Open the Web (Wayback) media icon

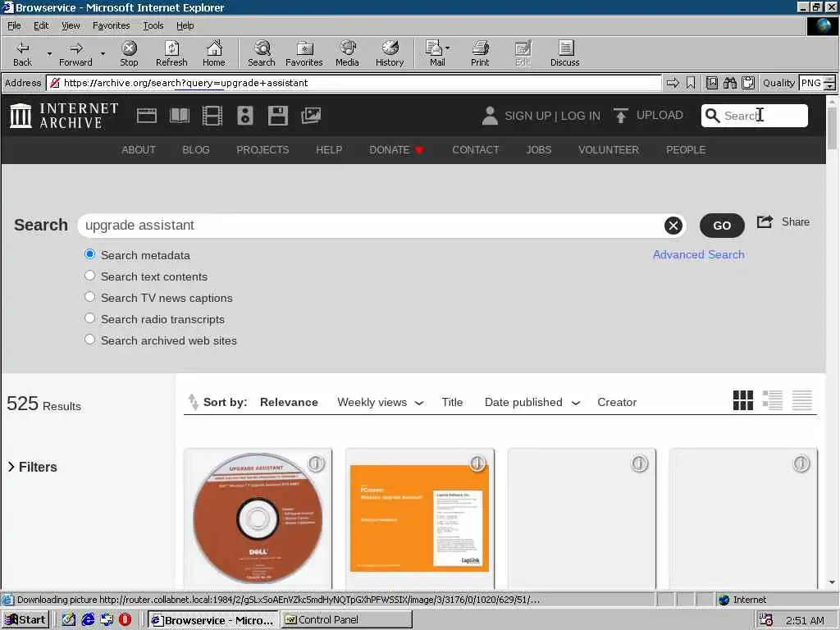coord(146,116)
